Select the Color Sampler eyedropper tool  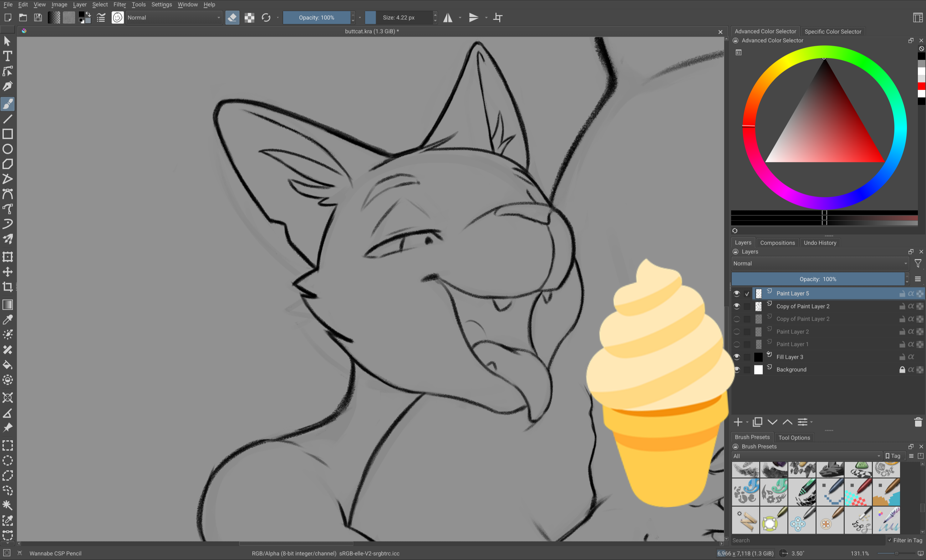click(8, 319)
